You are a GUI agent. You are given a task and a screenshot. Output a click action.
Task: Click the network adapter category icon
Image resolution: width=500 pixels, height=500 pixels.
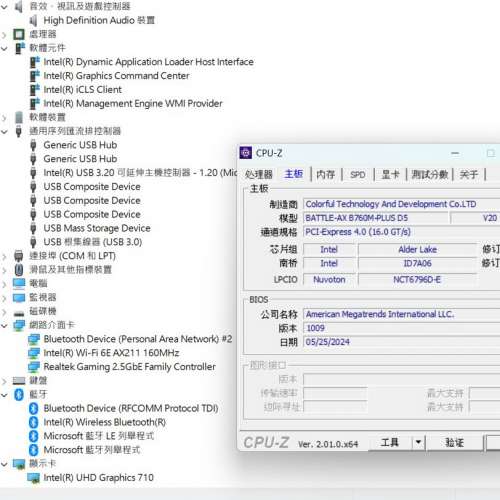click(19, 325)
